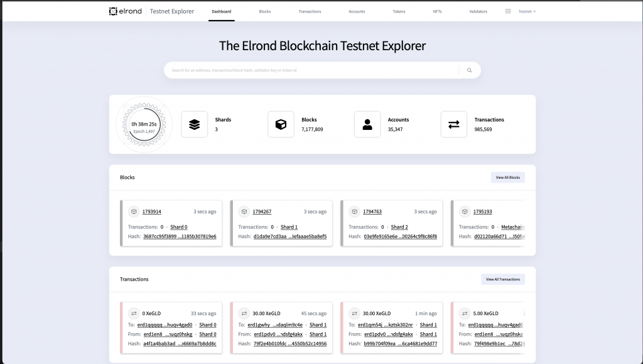The width and height of the screenshot is (643, 364).
Task: Open the Transactions nav tab
Action: click(x=310, y=11)
